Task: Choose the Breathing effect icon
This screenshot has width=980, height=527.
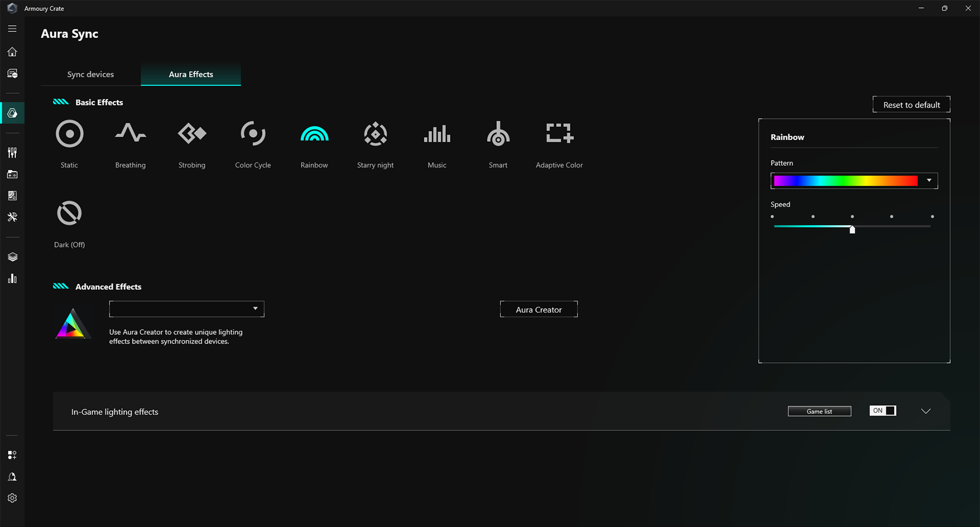Action: 130,134
